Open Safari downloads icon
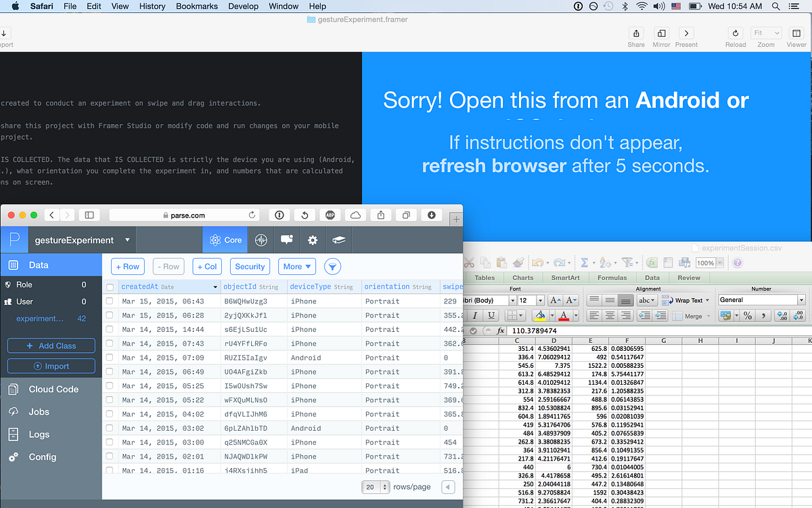 [432, 215]
